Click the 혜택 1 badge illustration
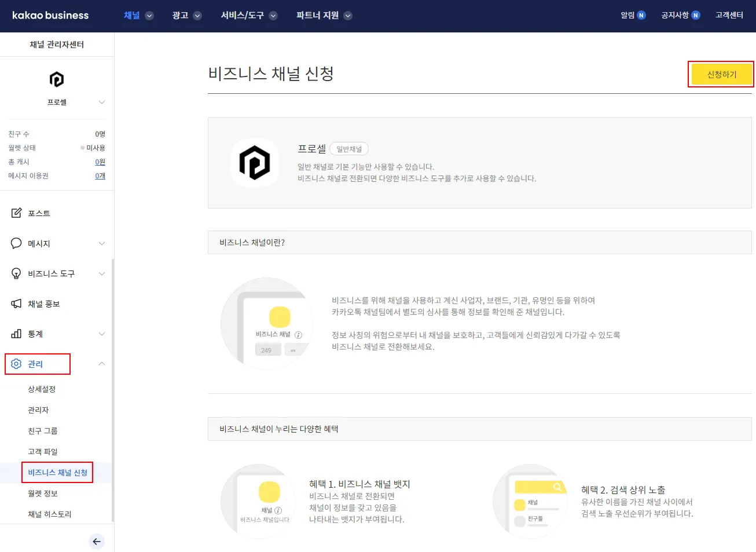Image resolution: width=756 pixels, height=552 pixels. click(258, 502)
